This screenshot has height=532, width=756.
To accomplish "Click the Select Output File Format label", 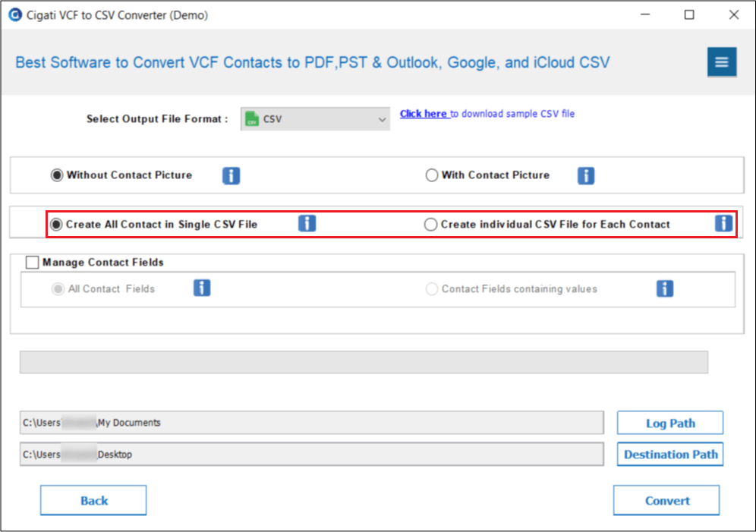I will [x=157, y=119].
